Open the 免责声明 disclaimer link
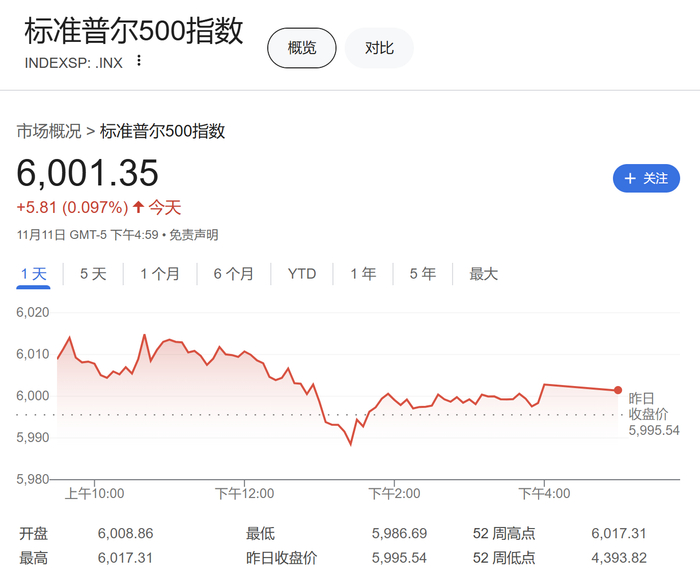This screenshot has width=700, height=572. pos(194,235)
